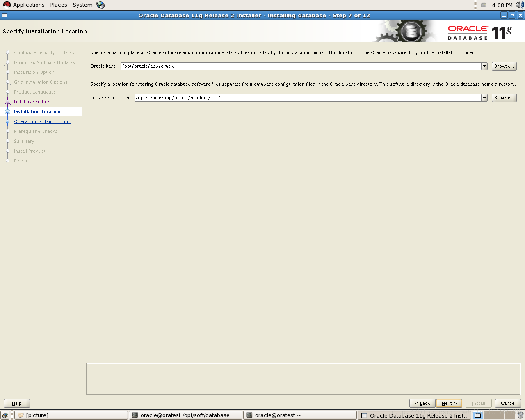Screen dimensions: 525x420
Task: Click the Download Software Updates step label
Action: [44, 62]
